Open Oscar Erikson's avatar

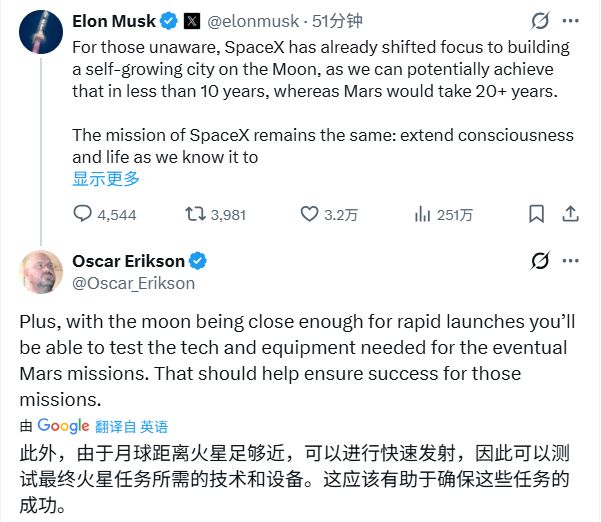41,271
